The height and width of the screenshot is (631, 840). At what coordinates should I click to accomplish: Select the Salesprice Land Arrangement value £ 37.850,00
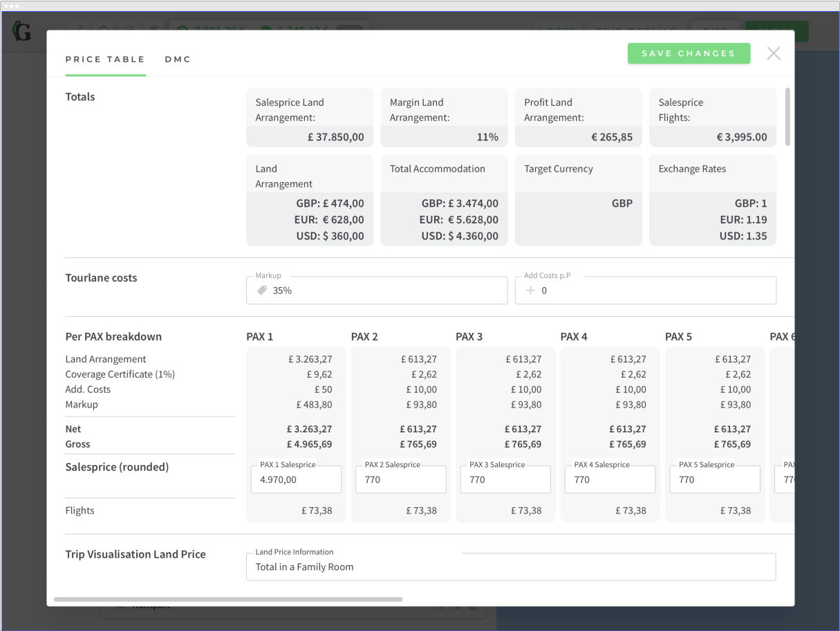[336, 137]
